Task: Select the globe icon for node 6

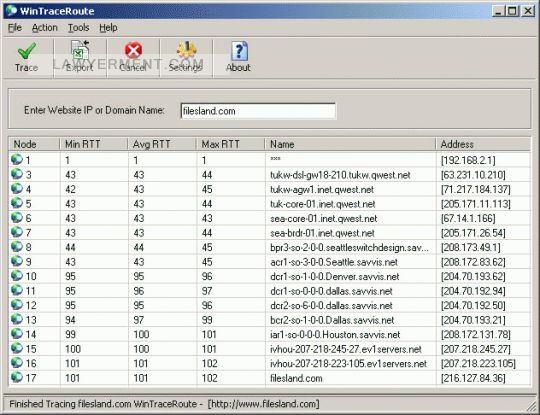Action: click(x=17, y=217)
